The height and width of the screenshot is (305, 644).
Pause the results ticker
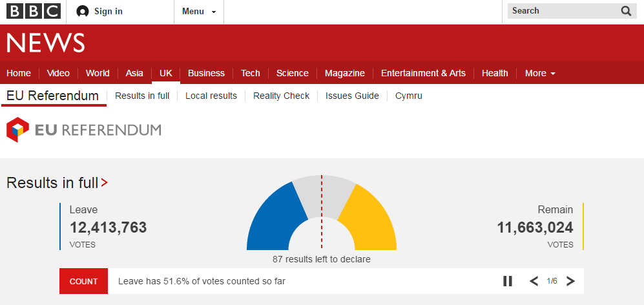[508, 281]
